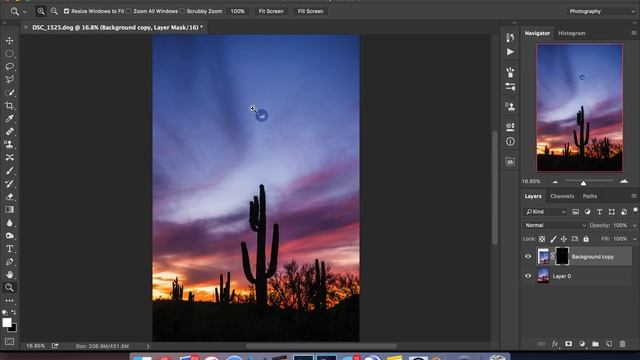The image size is (640, 360).
Task: Switch to the Navigator tab
Action: coord(537,33)
